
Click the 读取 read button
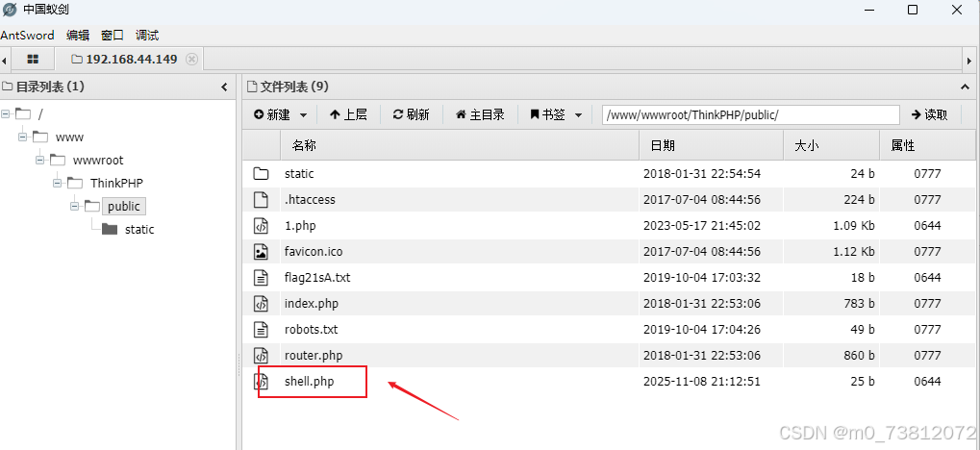[929, 114]
